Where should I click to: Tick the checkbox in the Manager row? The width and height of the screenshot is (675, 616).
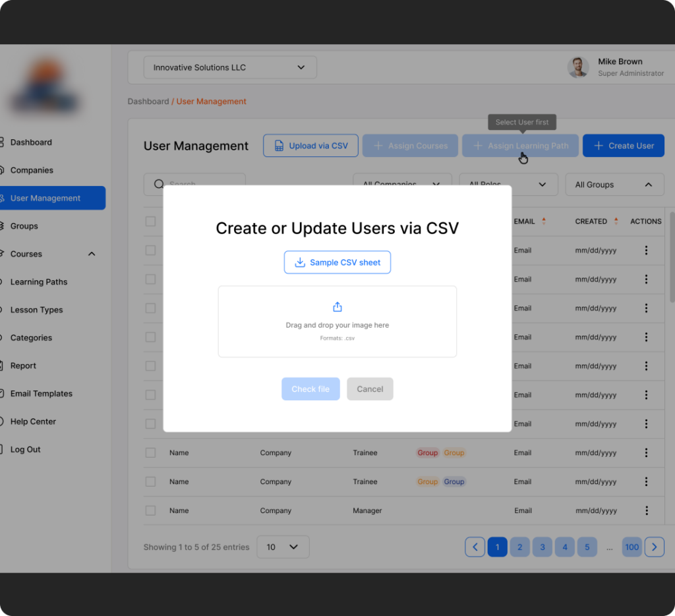150,510
